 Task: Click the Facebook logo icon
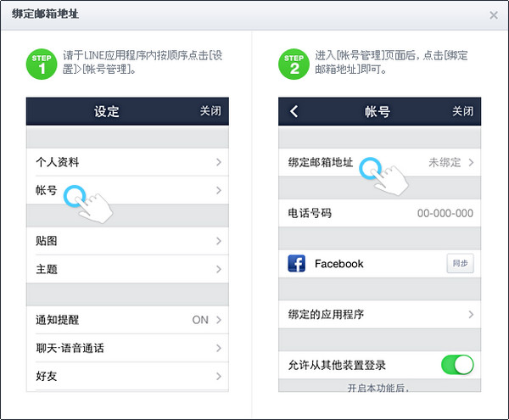(297, 264)
